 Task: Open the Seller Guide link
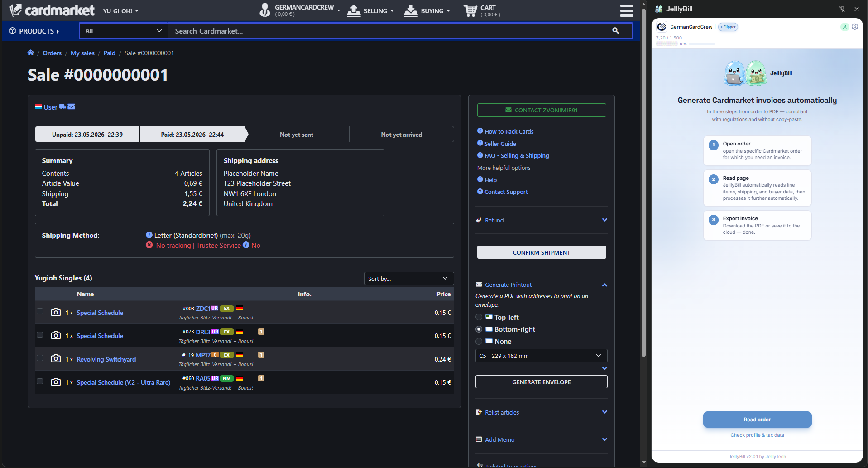tap(500, 144)
